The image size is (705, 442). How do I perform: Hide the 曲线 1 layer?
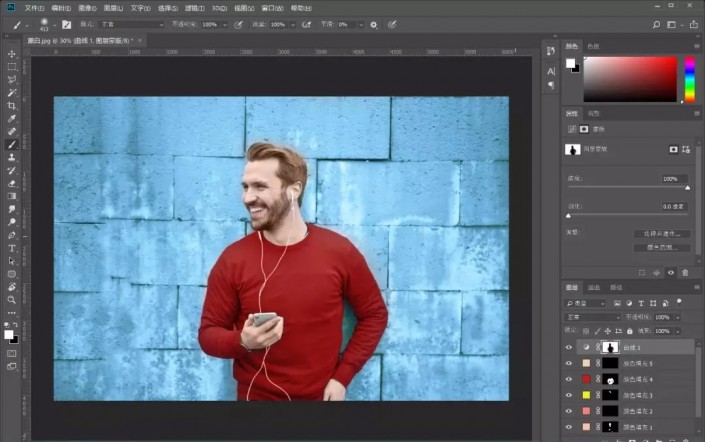tap(569, 346)
